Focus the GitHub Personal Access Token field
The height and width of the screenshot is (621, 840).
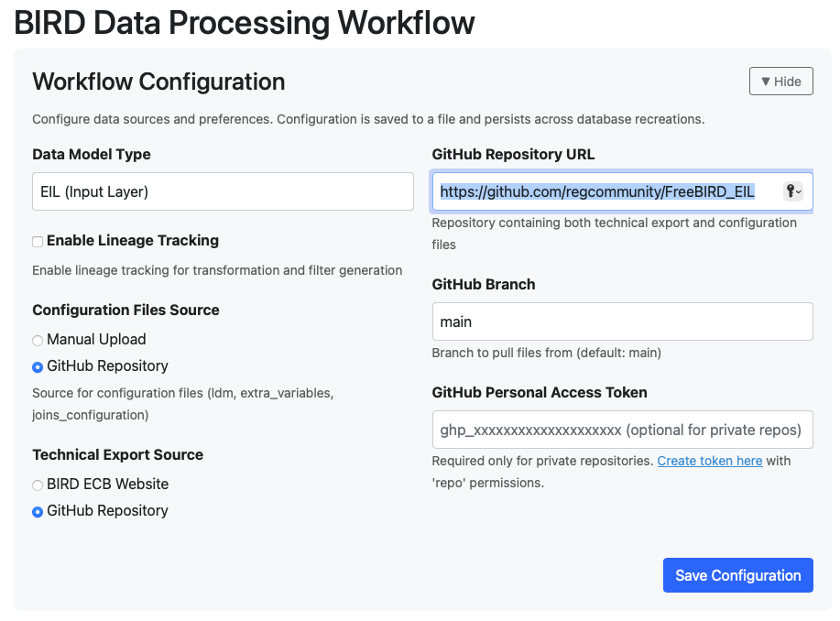[x=622, y=430]
